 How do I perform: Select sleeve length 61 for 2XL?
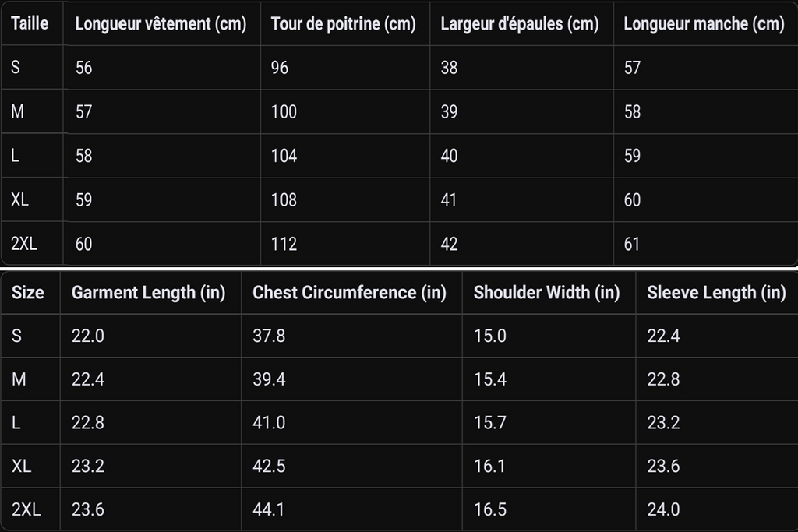click(632, 244)
